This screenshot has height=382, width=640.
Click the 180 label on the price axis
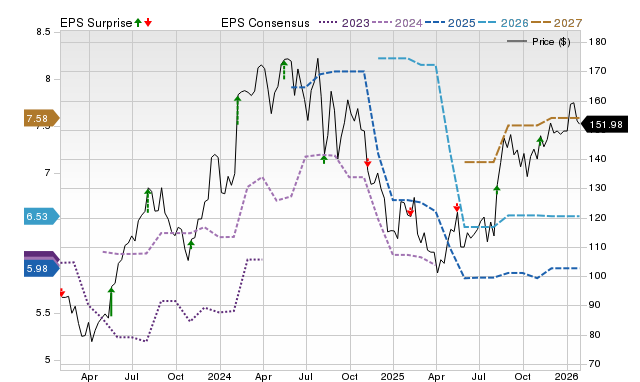pos(598,42)
